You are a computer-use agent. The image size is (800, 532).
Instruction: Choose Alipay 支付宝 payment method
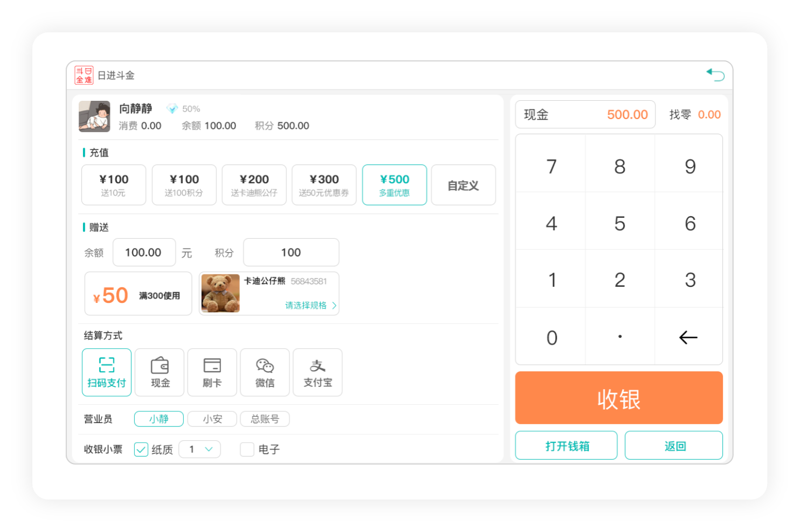click(318, 372)
